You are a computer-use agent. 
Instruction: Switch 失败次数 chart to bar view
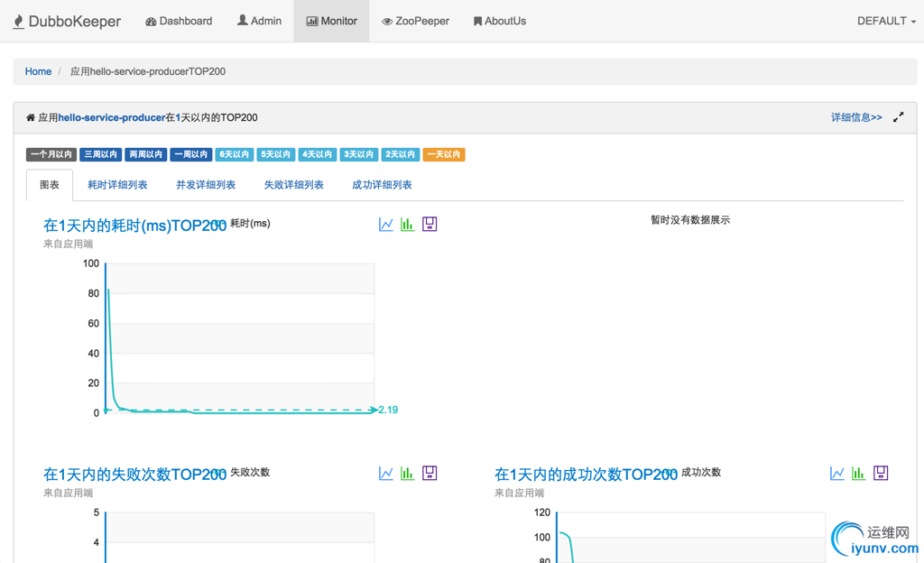(x=407, y=474)
